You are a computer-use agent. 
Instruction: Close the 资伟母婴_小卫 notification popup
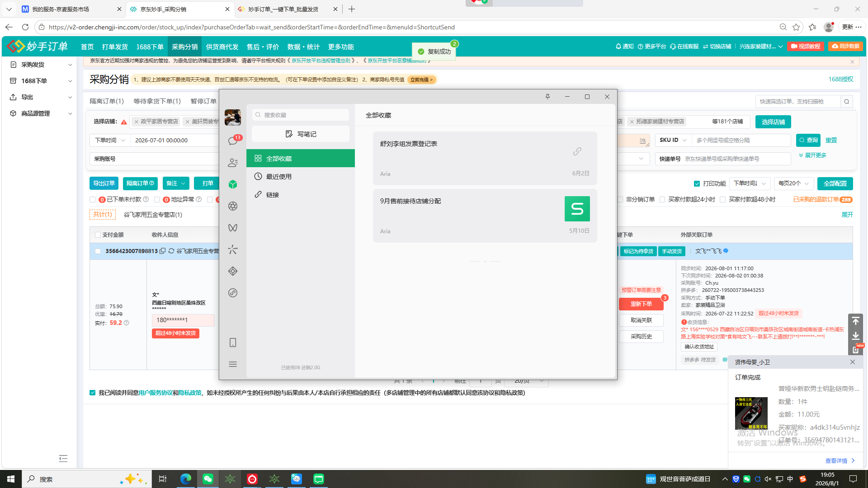tap(853, 362)
